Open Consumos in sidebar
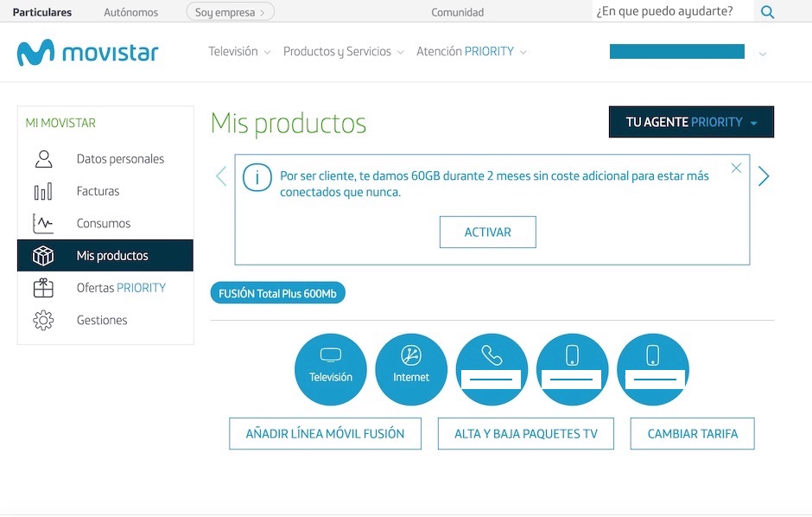812x517 pixels. tap(105, 223)
